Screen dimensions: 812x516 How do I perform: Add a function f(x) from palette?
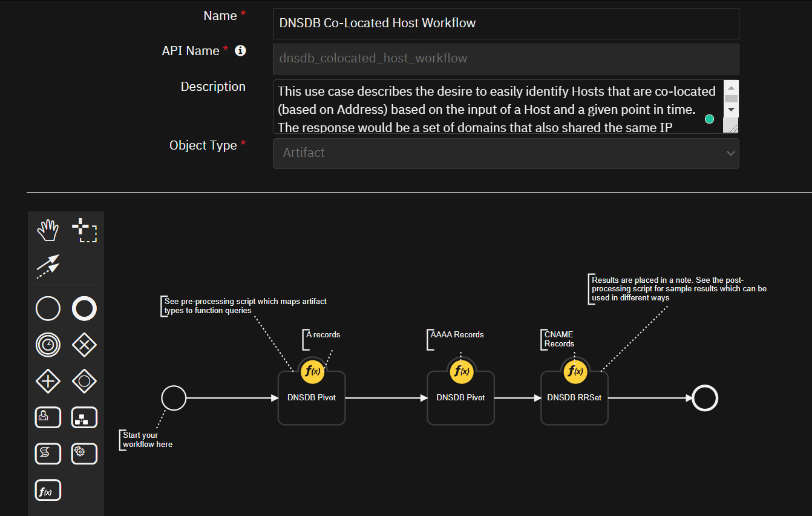48,490
